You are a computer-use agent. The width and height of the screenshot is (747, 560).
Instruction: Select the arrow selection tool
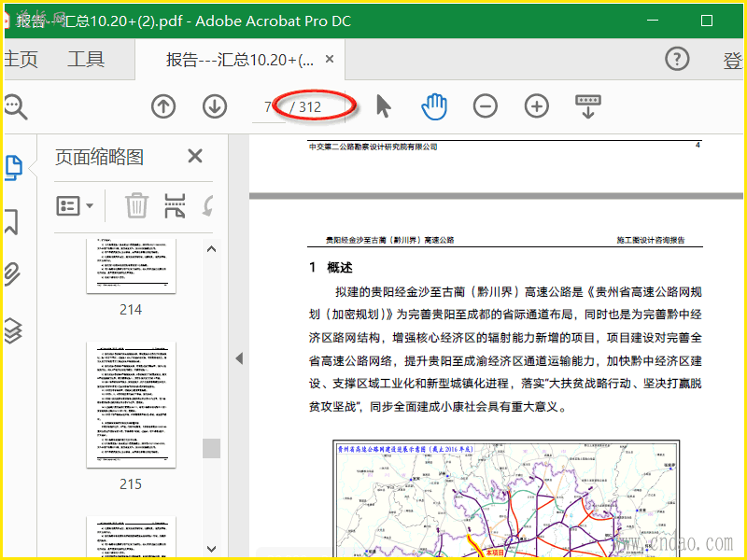click(383, 105)
